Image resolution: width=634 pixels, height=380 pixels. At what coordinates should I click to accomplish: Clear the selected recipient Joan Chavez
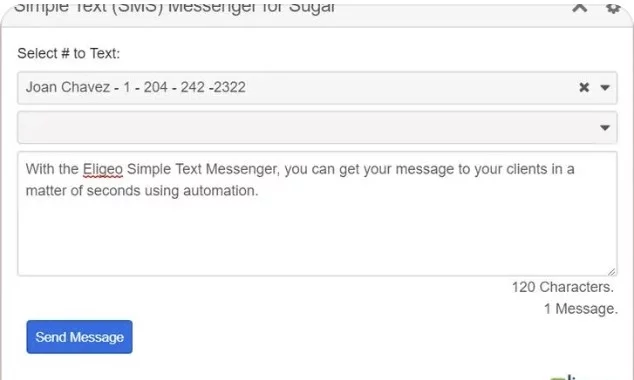tap(584, 87)
